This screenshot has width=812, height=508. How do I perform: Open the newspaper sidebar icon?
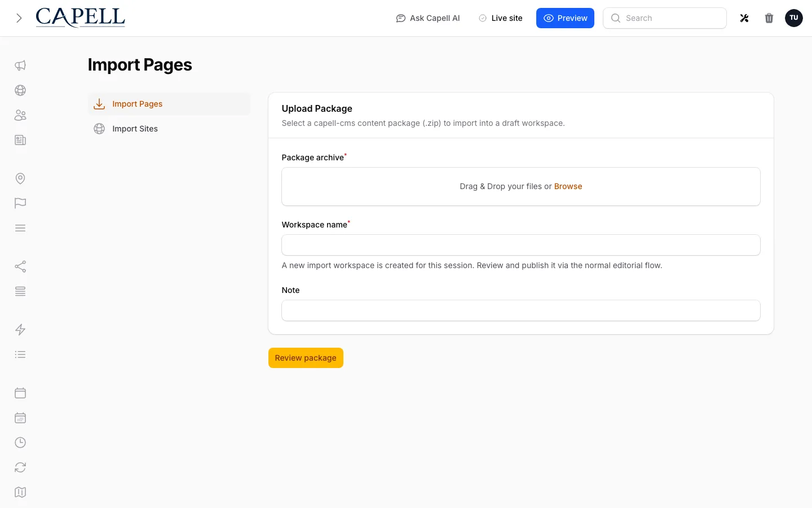point(20,140)
